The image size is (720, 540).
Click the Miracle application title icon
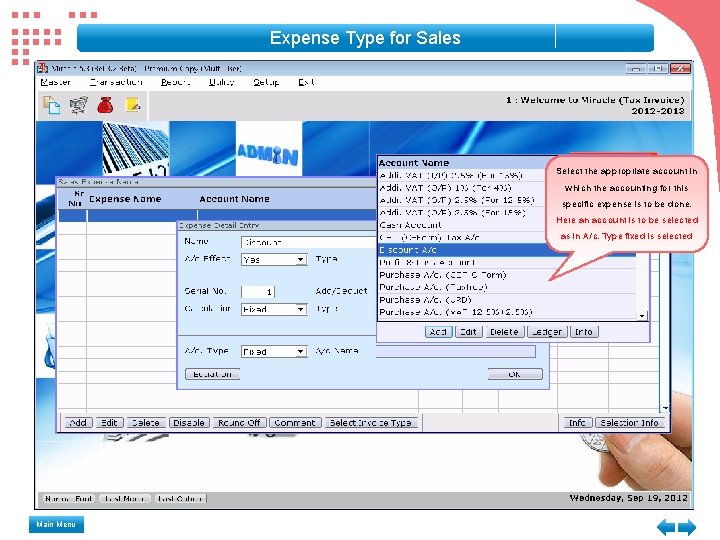[42, 68]
